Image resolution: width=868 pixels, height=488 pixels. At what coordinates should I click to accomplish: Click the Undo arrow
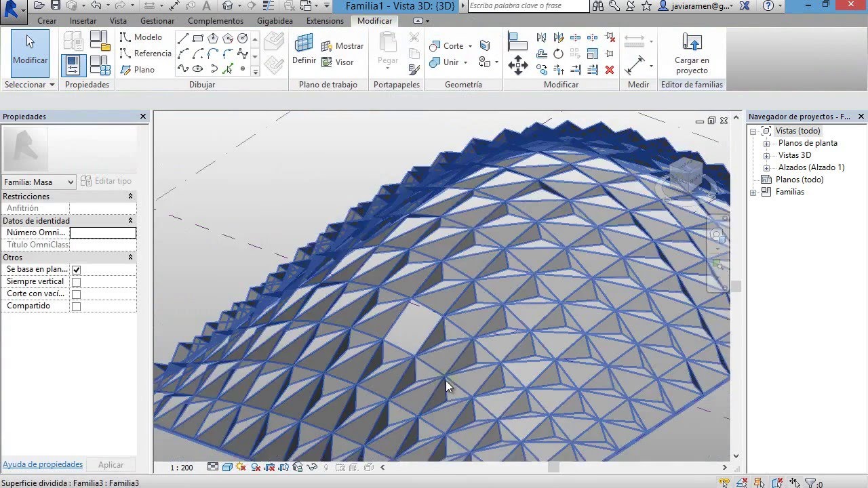coord(96,5)
